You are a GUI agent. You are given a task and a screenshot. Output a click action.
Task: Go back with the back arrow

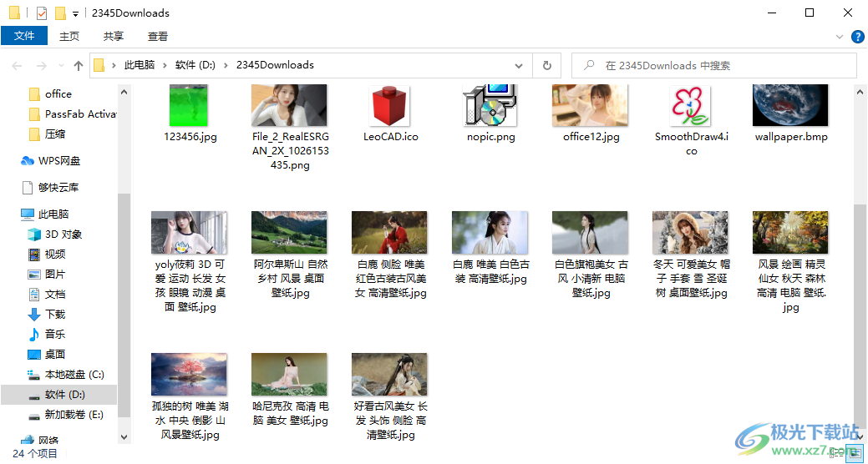point(17,66)
